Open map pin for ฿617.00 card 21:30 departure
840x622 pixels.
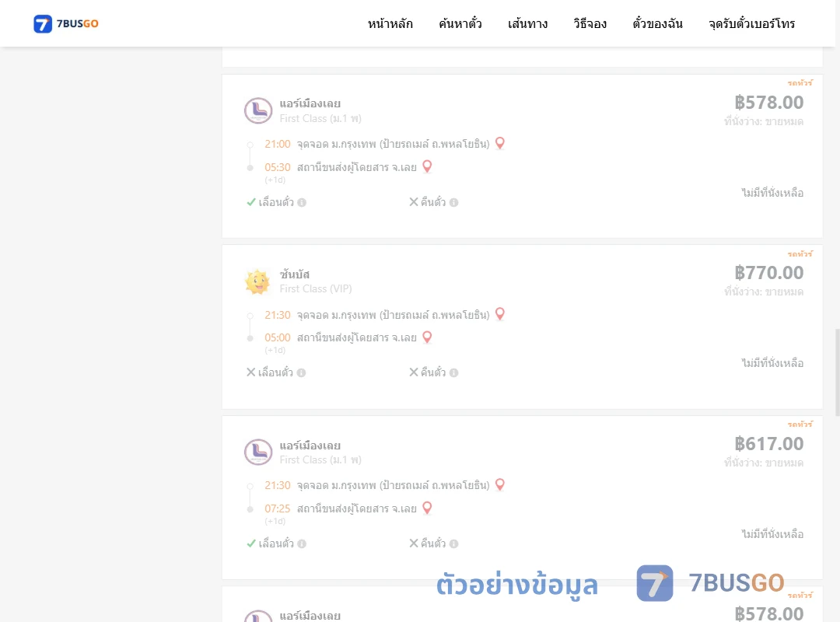point(500,484)
